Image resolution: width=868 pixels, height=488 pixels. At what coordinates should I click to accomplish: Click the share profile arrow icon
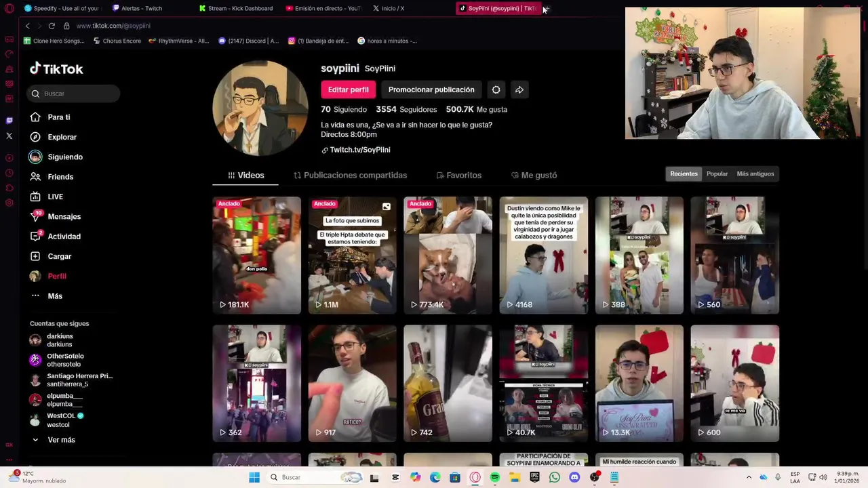click(519, 89)
